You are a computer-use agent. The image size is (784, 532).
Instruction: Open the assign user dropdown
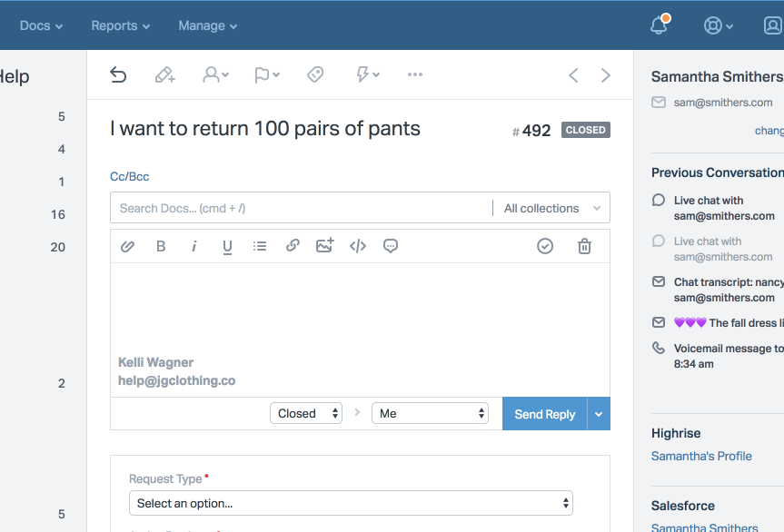[215, 75]
